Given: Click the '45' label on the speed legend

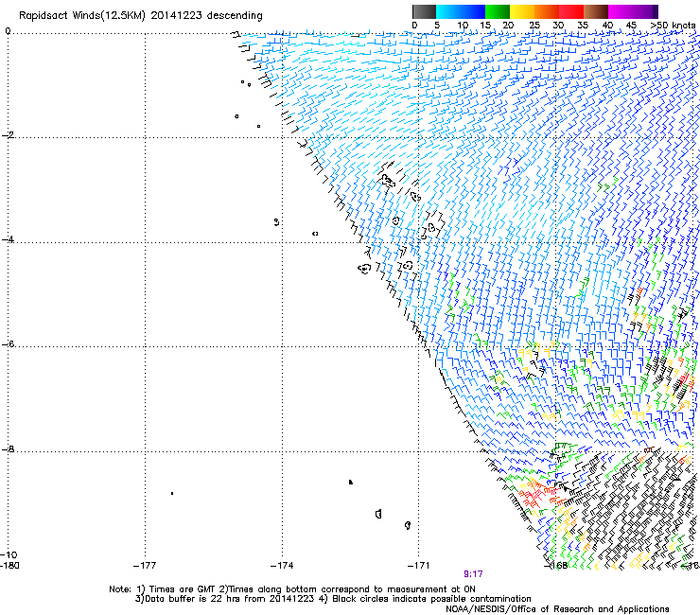Looking at the screenshot, I should point(631,26).
